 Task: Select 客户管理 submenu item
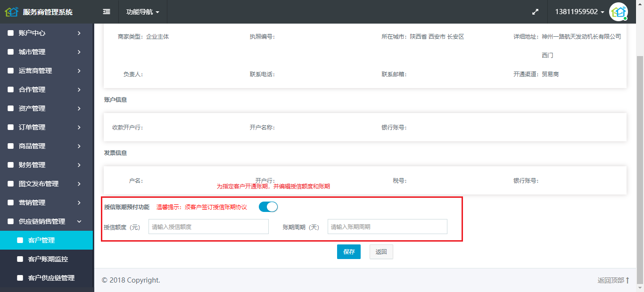point(47,240)
